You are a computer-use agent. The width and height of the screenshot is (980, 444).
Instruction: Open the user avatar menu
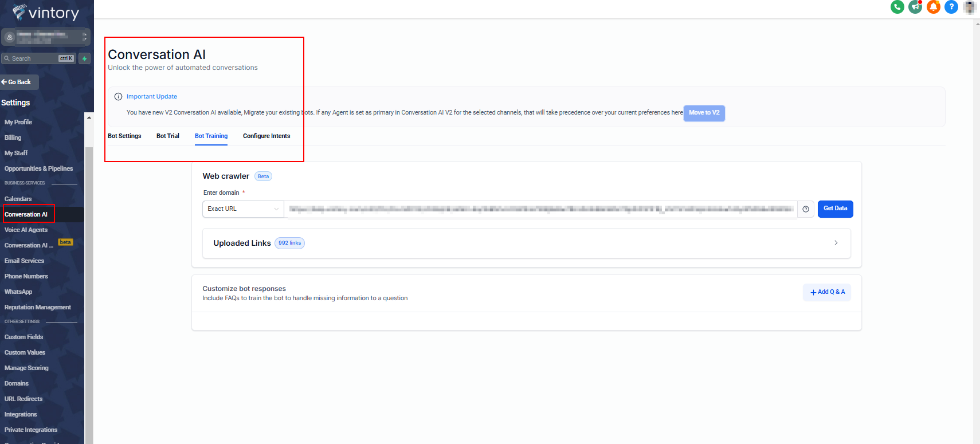click(x=970, y=7)
